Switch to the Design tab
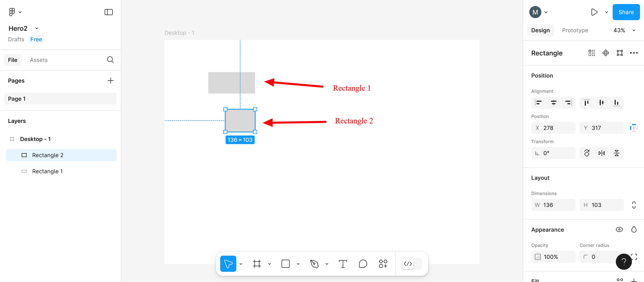The width and height of the screenshot is (644, 282). coord(540,30)
